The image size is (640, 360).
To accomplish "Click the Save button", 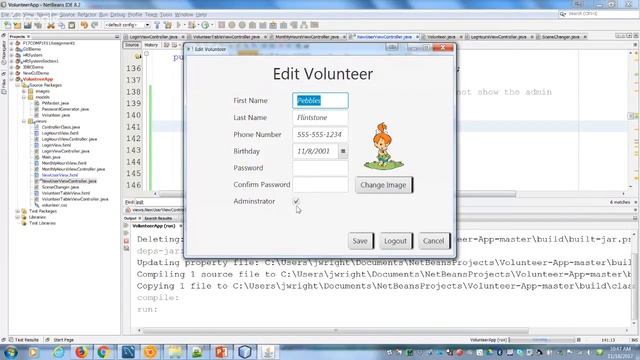I will pyautogui.click(x=360, y=241).
